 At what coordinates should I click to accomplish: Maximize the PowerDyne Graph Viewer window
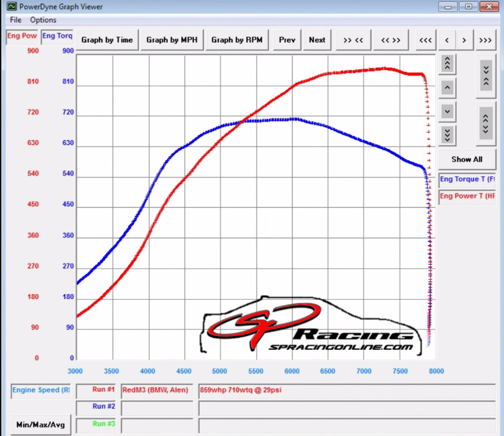pos(468,6)
